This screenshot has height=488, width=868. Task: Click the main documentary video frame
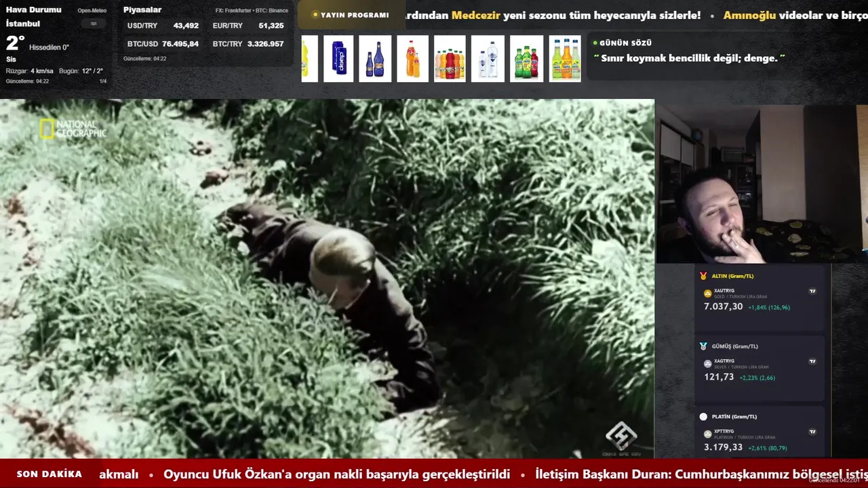327,279
